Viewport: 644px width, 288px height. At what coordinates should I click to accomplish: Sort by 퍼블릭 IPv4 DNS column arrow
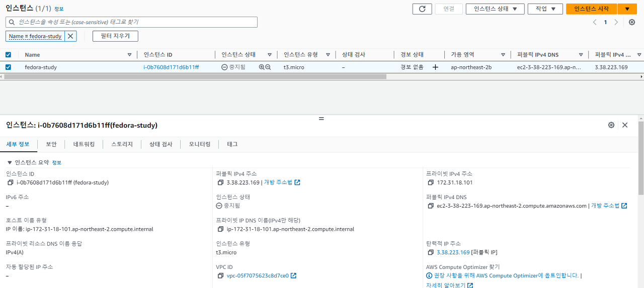click(x=581, y=55)
